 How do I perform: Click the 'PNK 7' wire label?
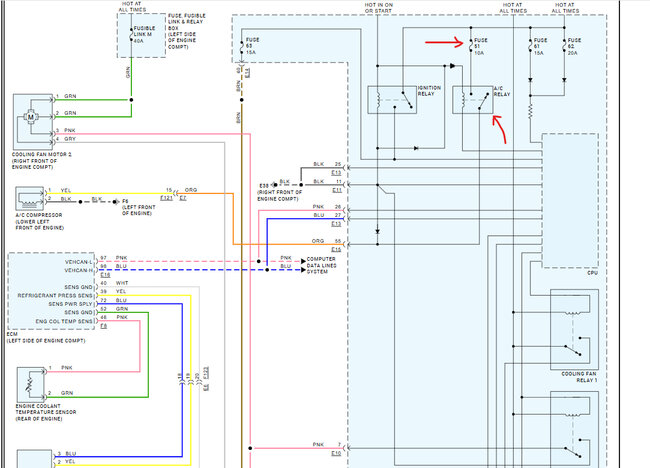click(327, 444)
